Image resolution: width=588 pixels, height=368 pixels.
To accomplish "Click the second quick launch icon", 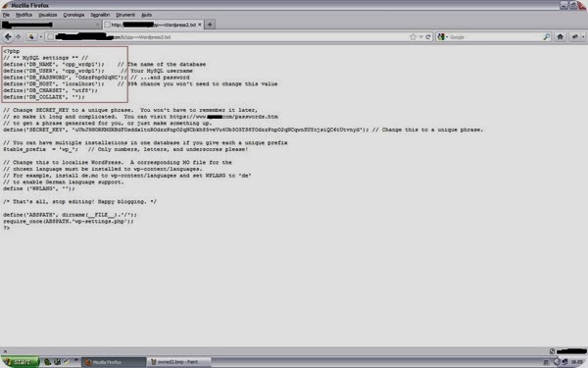I will coord(57,362).
